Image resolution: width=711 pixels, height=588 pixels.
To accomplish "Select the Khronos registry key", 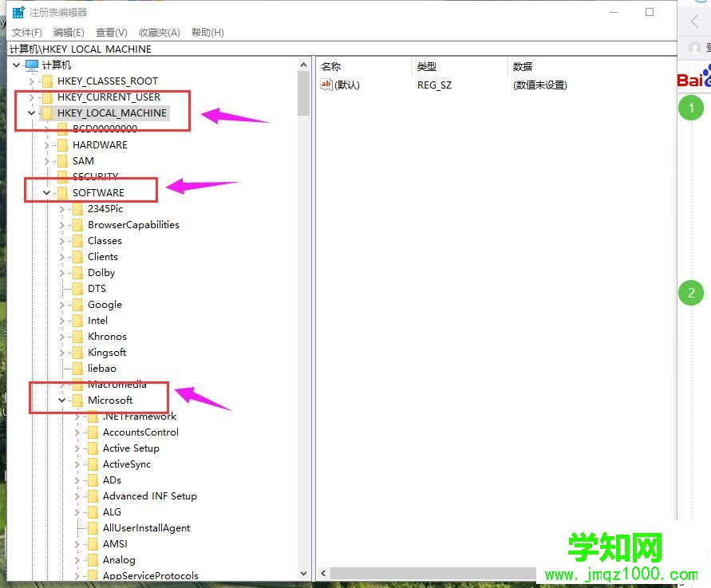I will [x=107, y=336].
